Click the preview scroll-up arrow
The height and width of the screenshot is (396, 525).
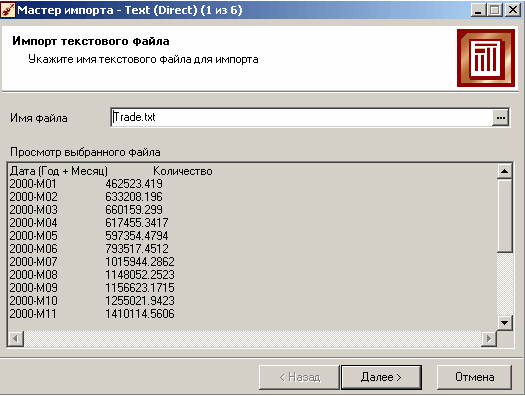click(504, 171)
